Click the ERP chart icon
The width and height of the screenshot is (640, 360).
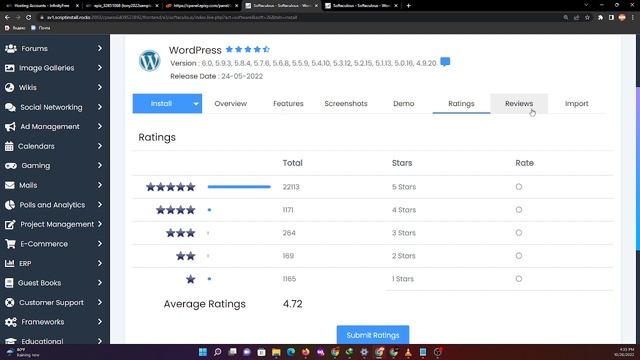tap(10, 263)
